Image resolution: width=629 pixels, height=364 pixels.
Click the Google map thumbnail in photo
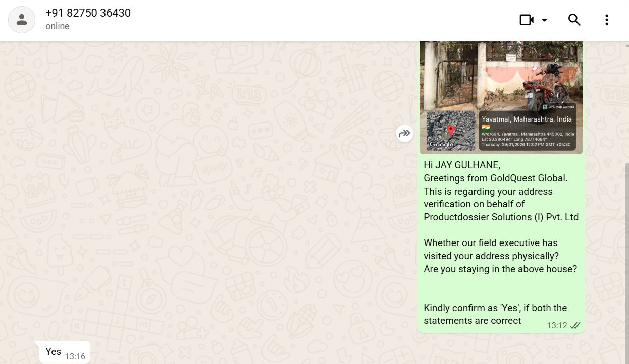pos(451,131)
